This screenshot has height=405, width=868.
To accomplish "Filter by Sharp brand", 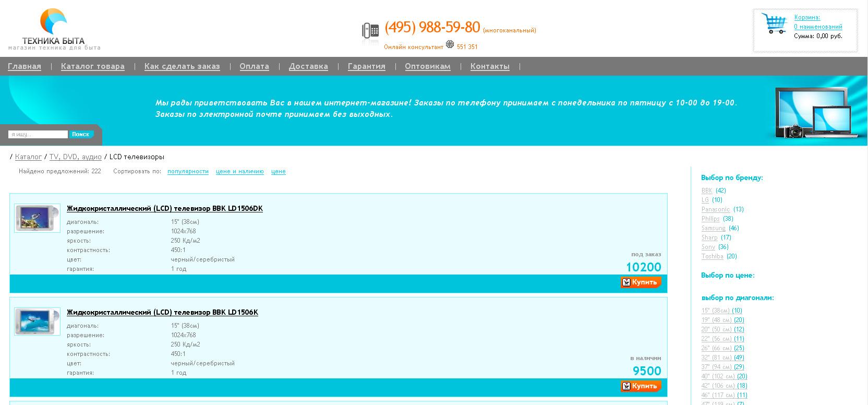I will coord(709,238).
